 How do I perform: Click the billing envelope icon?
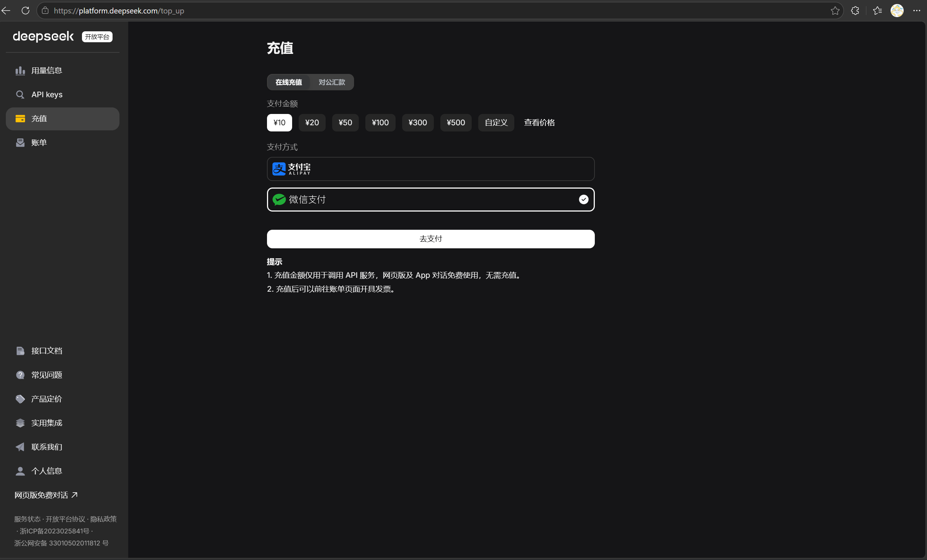tap(20, 142)
